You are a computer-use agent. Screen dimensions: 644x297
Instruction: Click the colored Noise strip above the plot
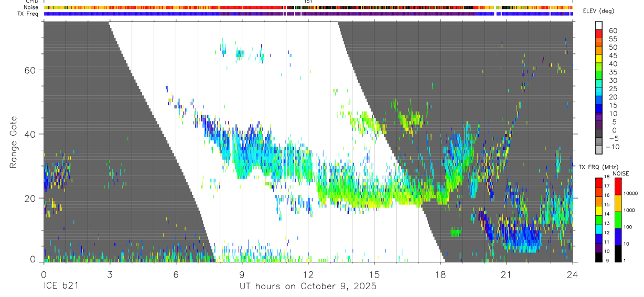[x=308, y=7]
